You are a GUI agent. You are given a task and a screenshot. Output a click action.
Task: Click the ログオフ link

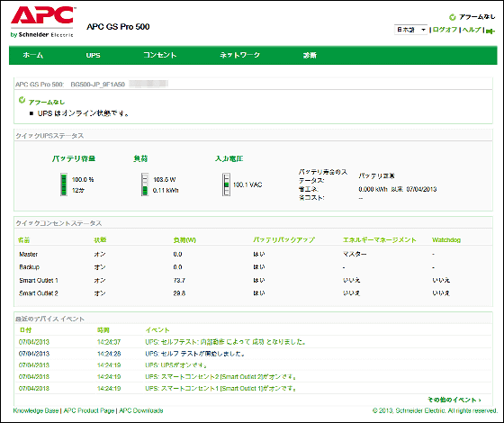tap(445, 30)
